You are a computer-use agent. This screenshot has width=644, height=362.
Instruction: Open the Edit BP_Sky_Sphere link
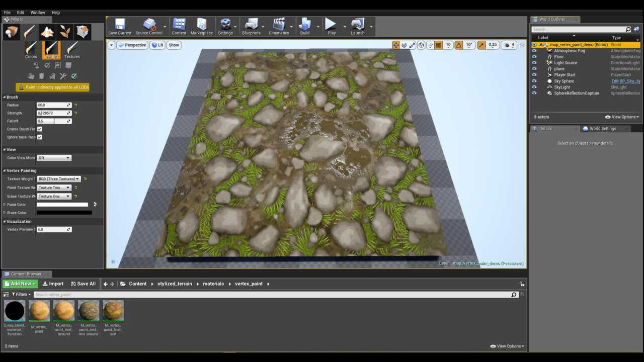pos(625,81)
